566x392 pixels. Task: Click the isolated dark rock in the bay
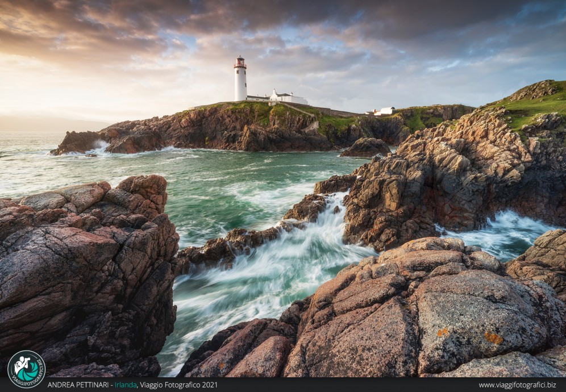pos(366,148)
